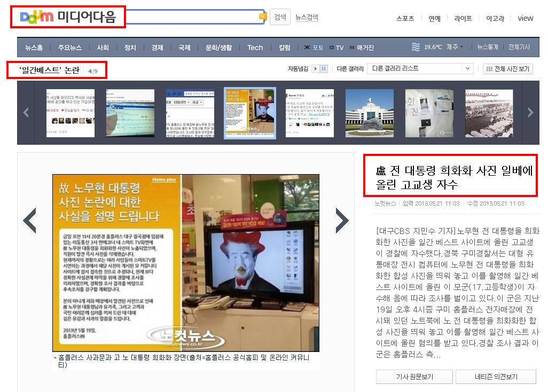This screenshot has width=548, height=392.
Task: Click the 입력 2013.05.21 11:03 timestamp
Action: 431,203
